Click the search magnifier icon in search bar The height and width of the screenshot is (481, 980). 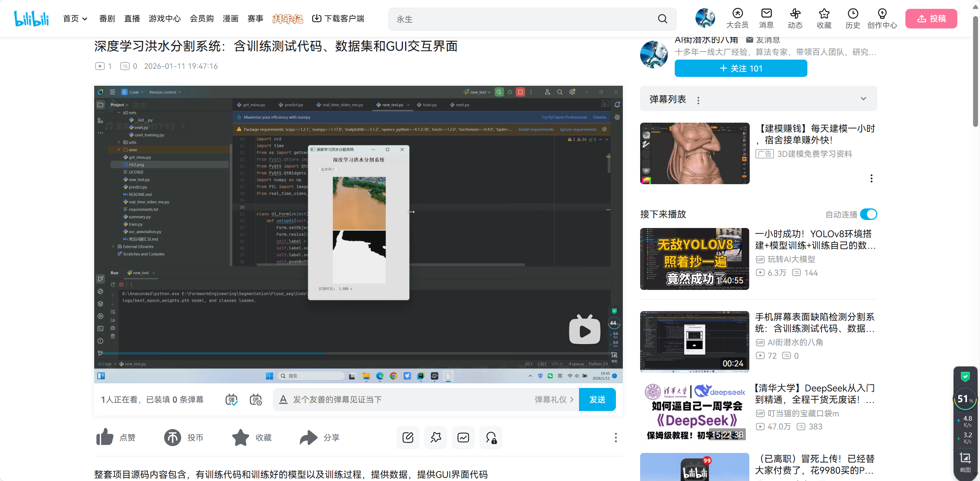click(662, 19)
